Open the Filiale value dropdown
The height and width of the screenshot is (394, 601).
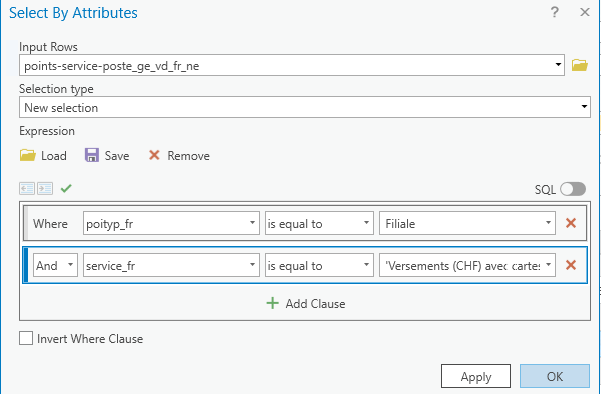pos(467,223)
